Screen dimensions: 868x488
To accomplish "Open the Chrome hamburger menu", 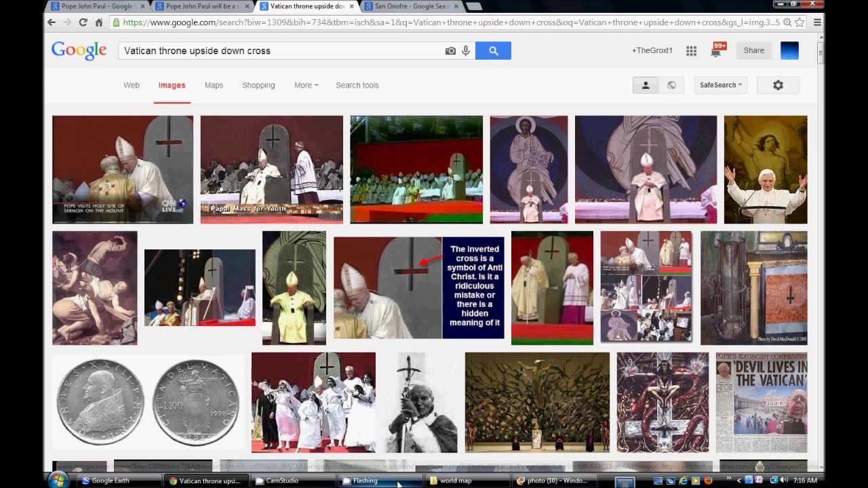I will pos(817,22).
